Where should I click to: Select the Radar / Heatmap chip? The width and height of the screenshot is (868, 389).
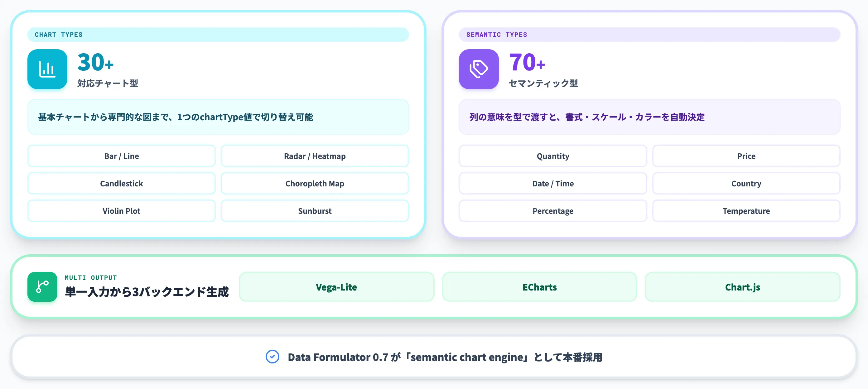(315, 156)
